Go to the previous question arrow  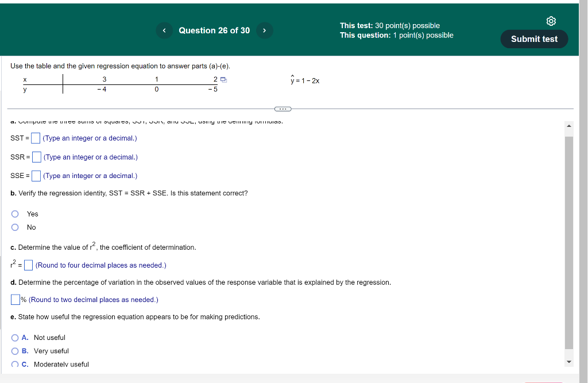pyautogui.click(x=164, y=30)
